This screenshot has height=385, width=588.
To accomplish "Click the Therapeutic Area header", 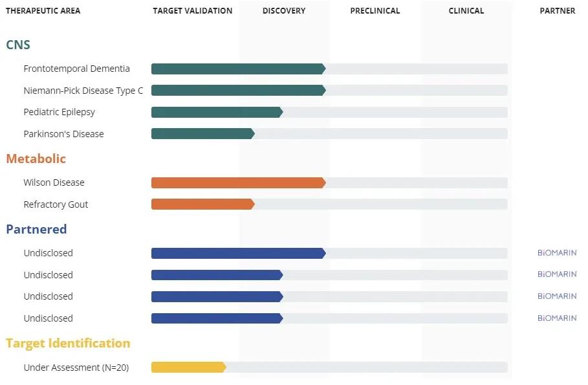I will click(43, 11).
